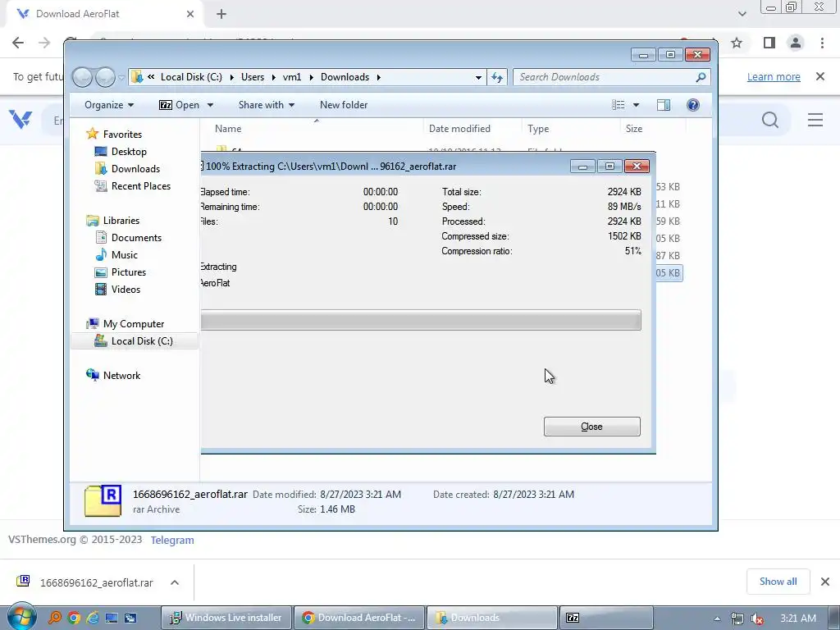This screenshot has width=840, height=630.
Task: Open the VSThemes hamburger menu
Action: 815,120
